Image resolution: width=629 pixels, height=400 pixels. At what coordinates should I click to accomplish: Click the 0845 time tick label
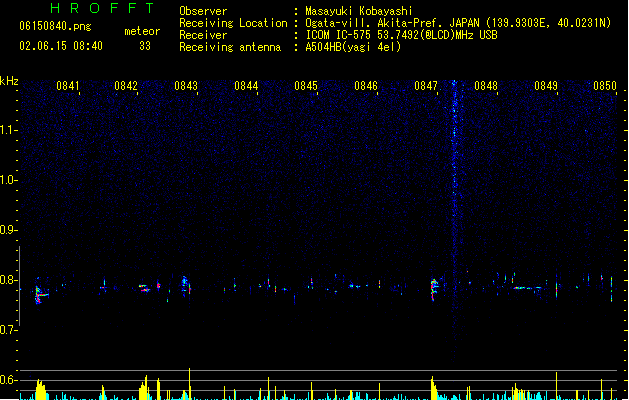click(x=306, y=86)
